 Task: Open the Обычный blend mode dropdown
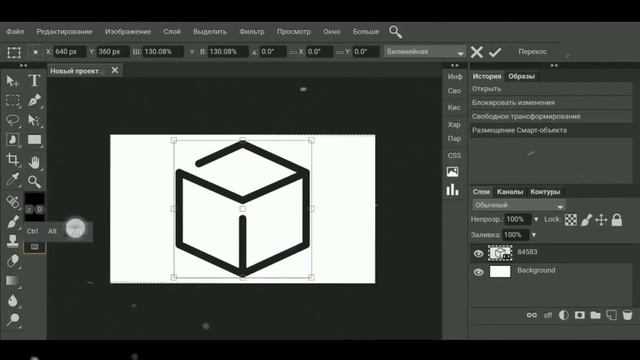click(x=518, y=205)
